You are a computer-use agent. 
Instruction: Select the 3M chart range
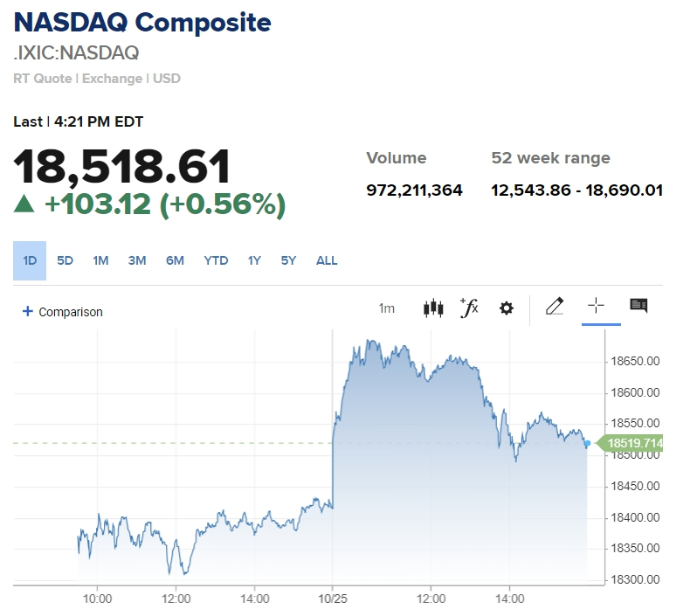[137, 260]
